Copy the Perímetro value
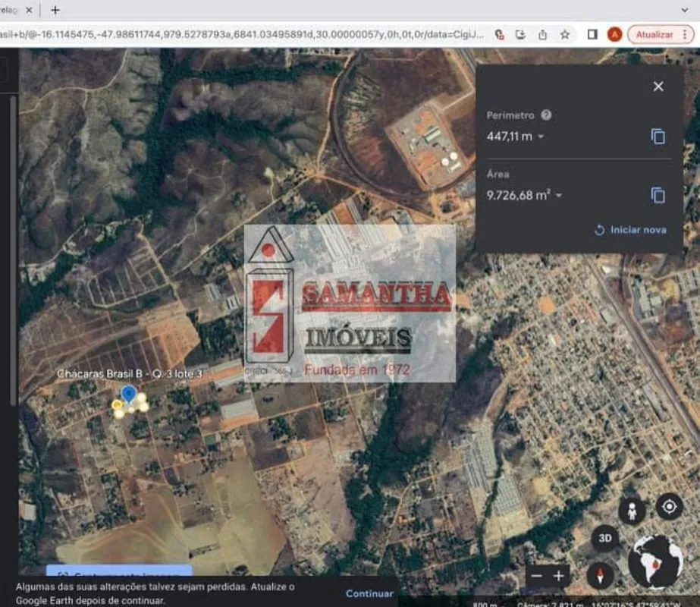This screenshot has width=700, height=607. click(658, 137)
